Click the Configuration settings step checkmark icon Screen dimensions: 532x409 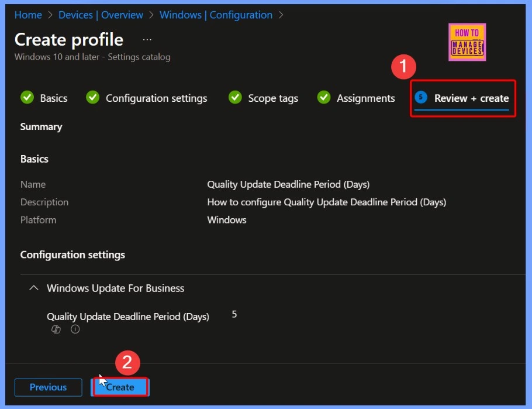[92, 98]
